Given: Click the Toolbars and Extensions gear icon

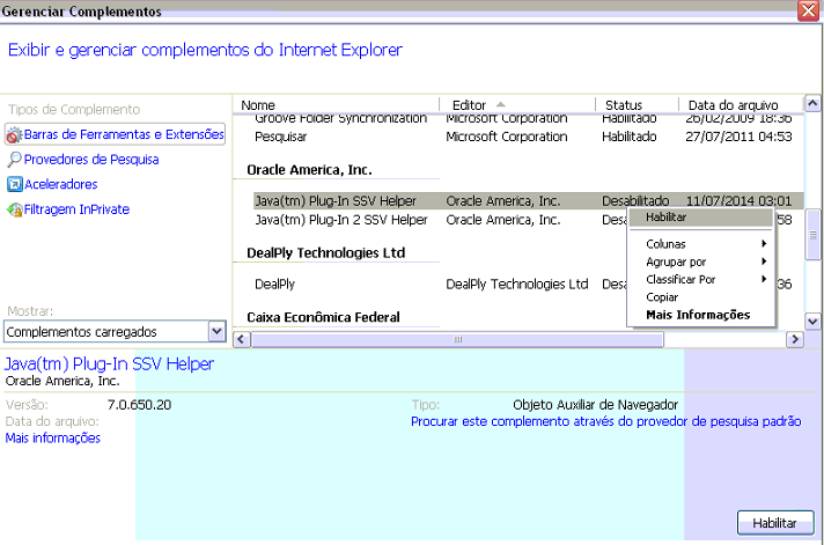Looking at the screenshot, I should (14, 135).
